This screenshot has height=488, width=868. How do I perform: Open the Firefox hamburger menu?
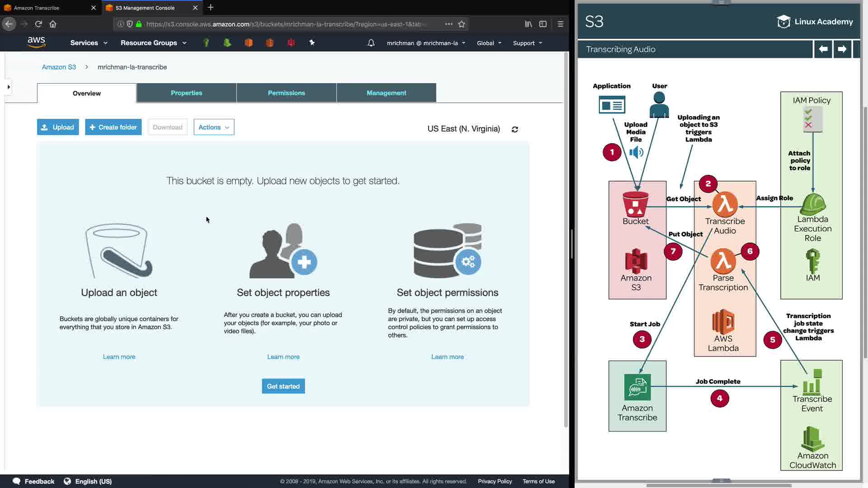[x=560, y=24]
